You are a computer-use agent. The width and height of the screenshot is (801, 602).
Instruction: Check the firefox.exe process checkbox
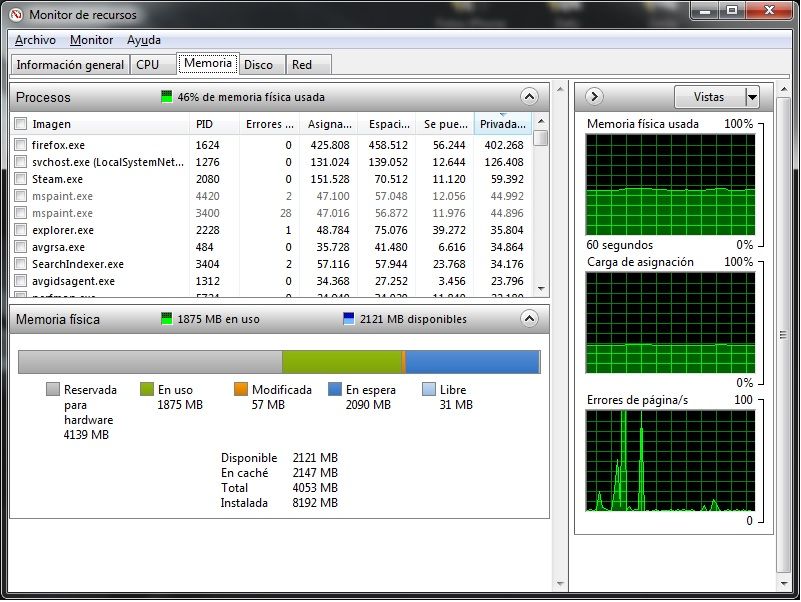(x=20, y=145)
